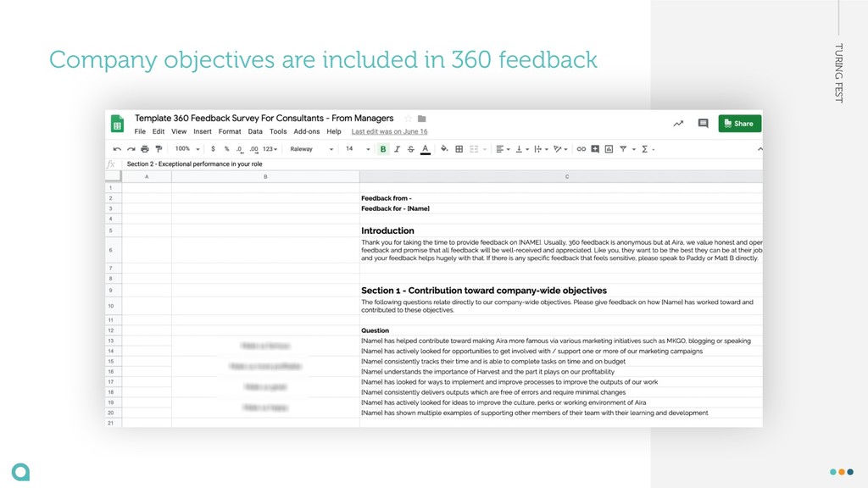Open the Filter views dropdown arrow
The width and height of the screenshot is (868, 488).
[x=634, y=149]
